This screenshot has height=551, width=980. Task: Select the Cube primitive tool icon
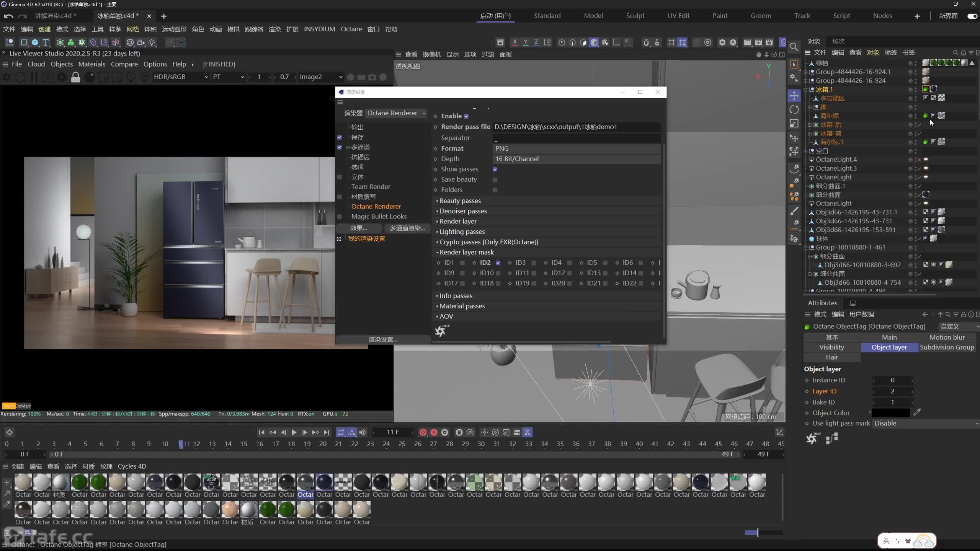(x=35, y=42)
